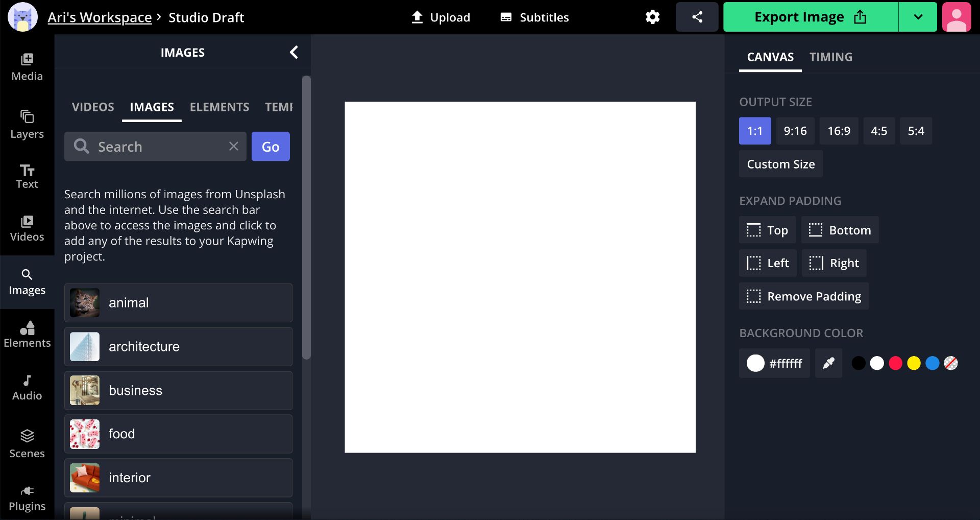Select the animal image category
Screen dimensions: 980x520
[178, 303]
